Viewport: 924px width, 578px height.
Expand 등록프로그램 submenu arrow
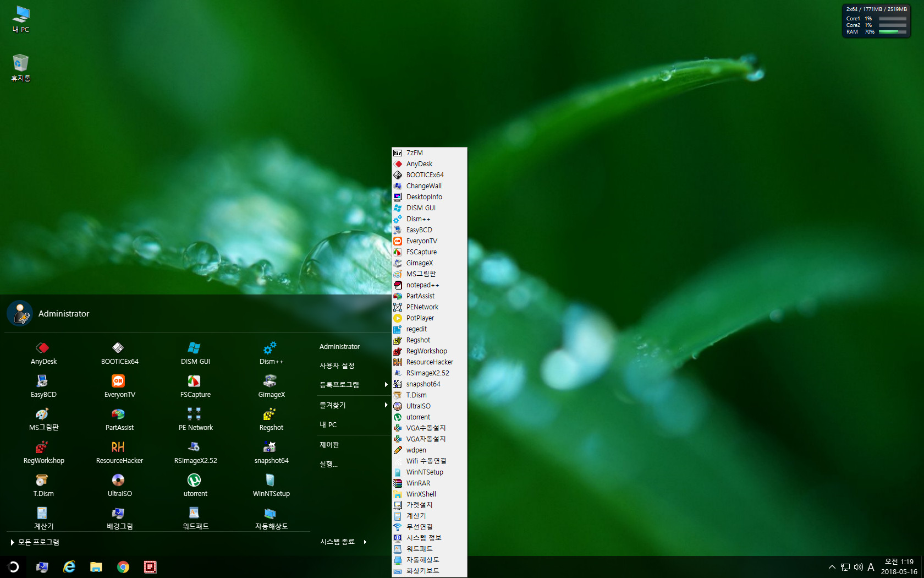coord(386,385)
